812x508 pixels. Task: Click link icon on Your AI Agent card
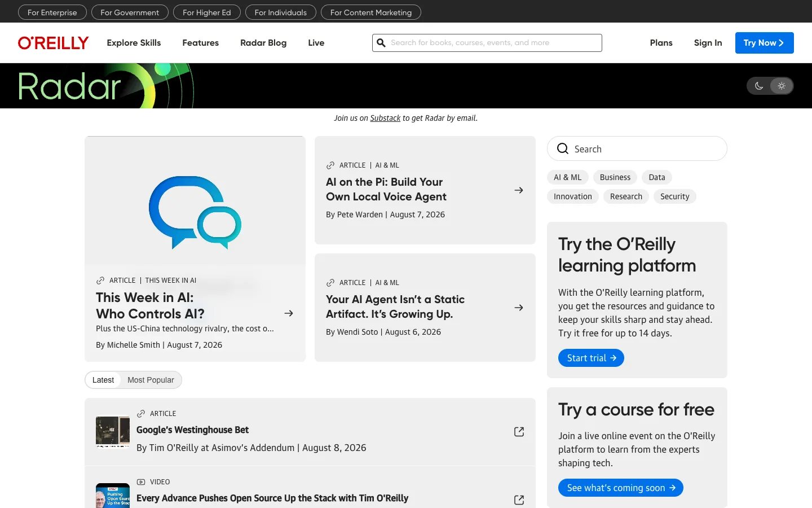pyautogui.click(x=330, y=283)
